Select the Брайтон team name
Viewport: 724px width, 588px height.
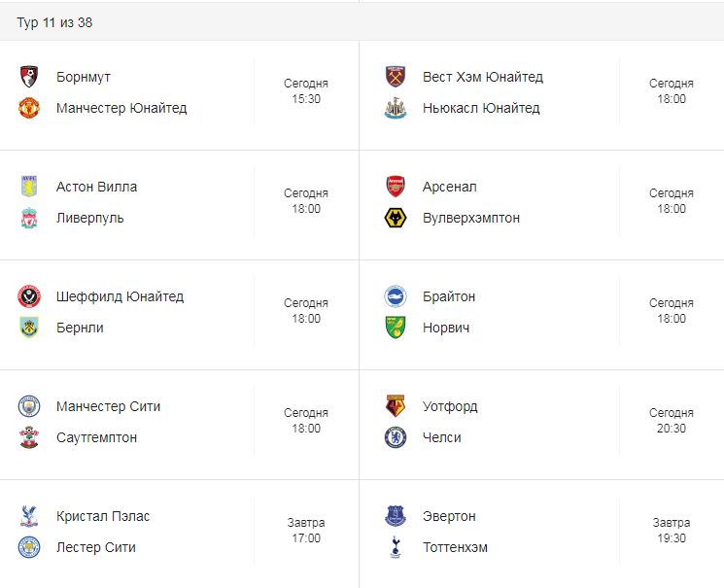[448, 296]
